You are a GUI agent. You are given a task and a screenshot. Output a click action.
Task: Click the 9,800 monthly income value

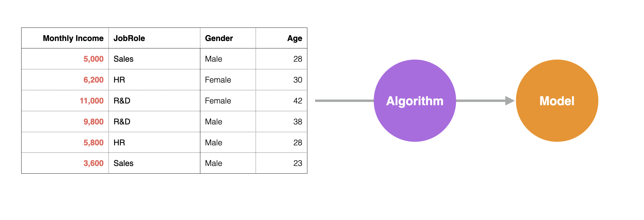pos(93,122)
